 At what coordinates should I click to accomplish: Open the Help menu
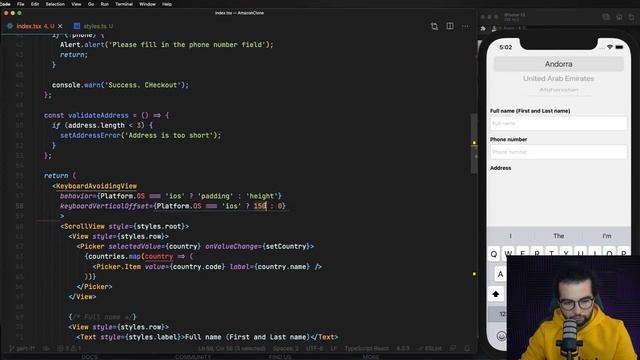click(167, 4)
